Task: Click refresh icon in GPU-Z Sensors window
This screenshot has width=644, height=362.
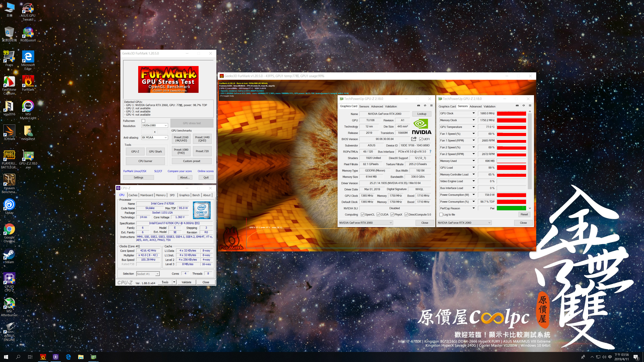Action: pos(524,106)
